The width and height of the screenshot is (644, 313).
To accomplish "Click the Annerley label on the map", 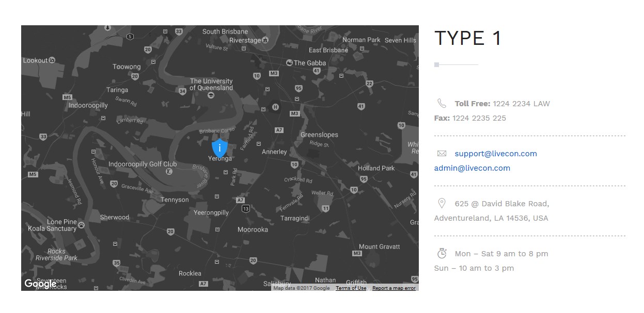I will click(274, 152).
